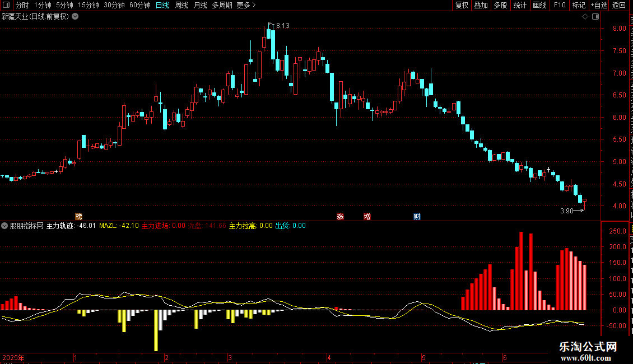This screenshot has width=633, height=364.
Task: Expand the 更多 period options
Action: (x=246, y=5)
